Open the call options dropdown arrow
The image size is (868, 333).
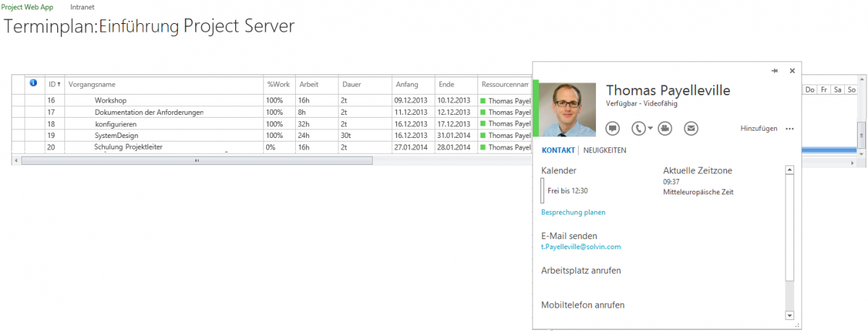[650, 129]
